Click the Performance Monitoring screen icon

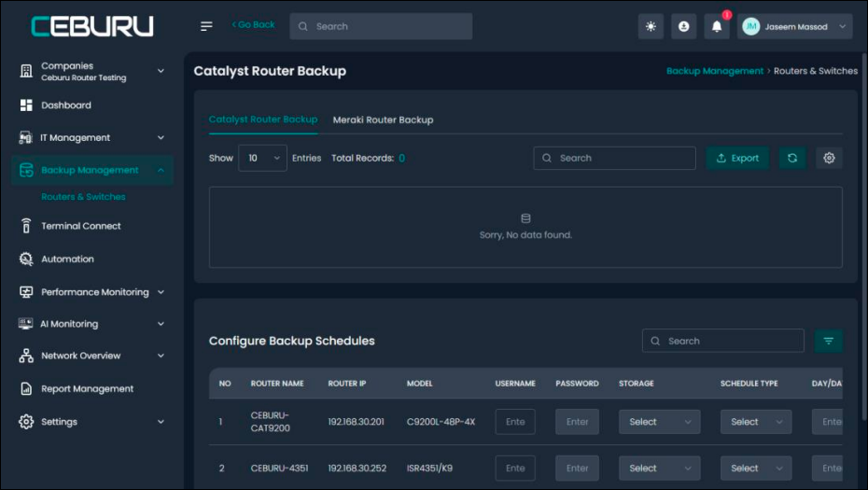[x=26, y=292]
